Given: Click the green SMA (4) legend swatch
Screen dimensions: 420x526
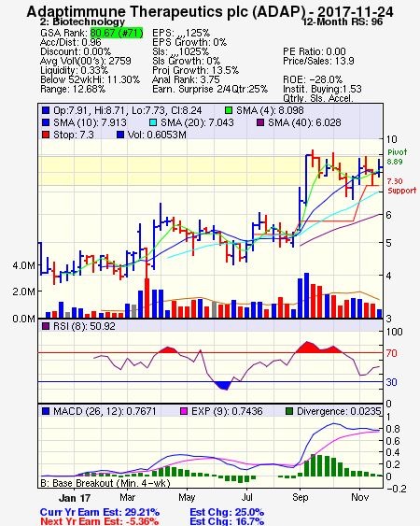Looking at the screenshot, I should pyautogui.click(x=229, y=110).
